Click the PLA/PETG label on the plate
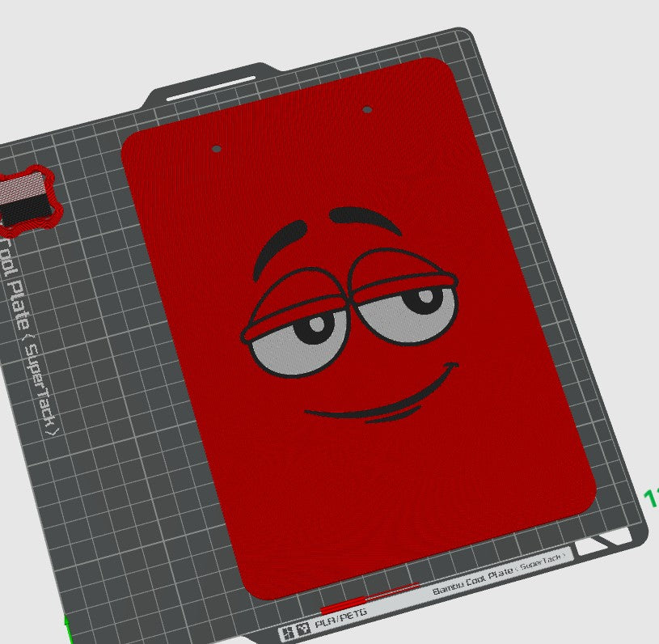 click(x=340, y=618)
